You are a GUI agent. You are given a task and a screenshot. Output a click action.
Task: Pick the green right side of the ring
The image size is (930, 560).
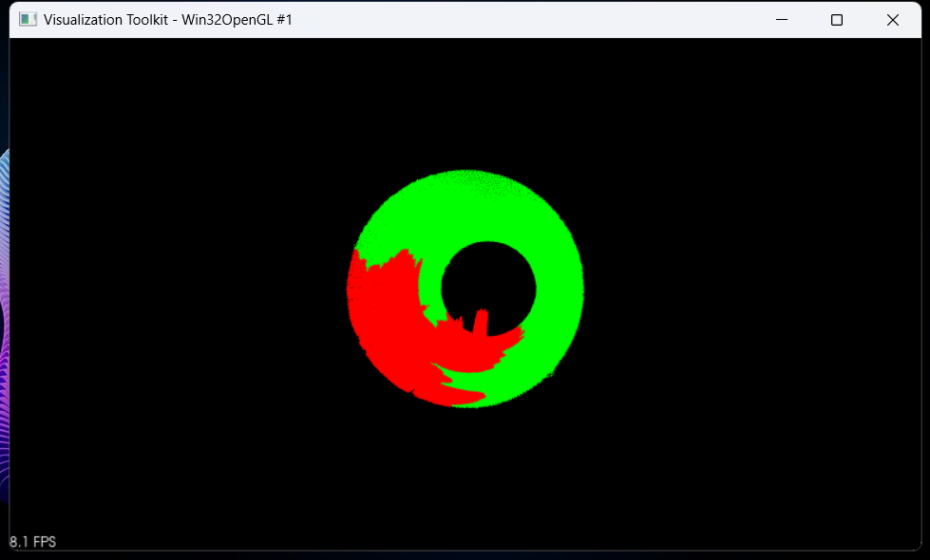click(x=559, y=294)
